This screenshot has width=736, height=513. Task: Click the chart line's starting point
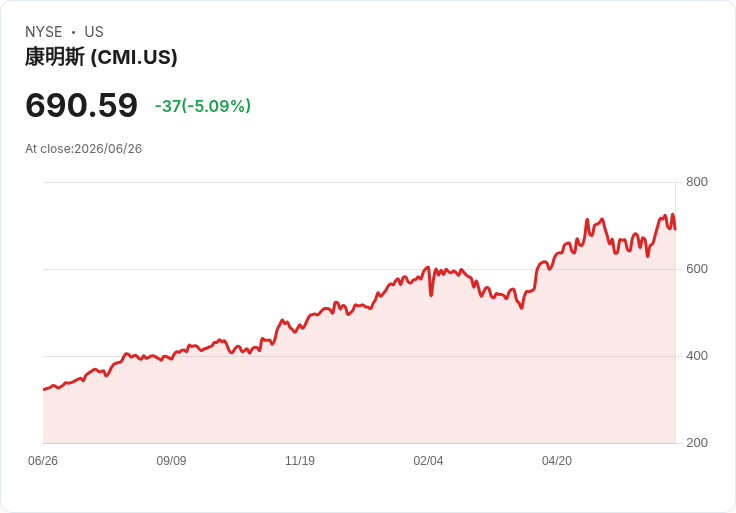point(44,389)
